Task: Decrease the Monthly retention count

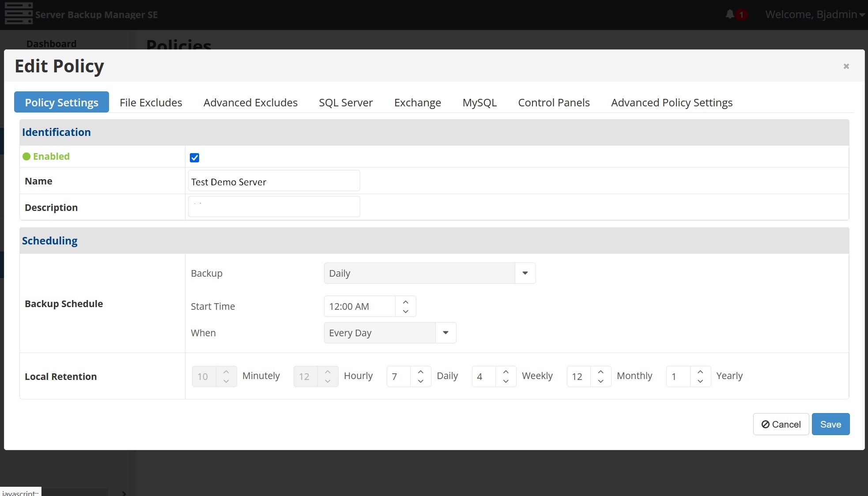Action: 601,381
